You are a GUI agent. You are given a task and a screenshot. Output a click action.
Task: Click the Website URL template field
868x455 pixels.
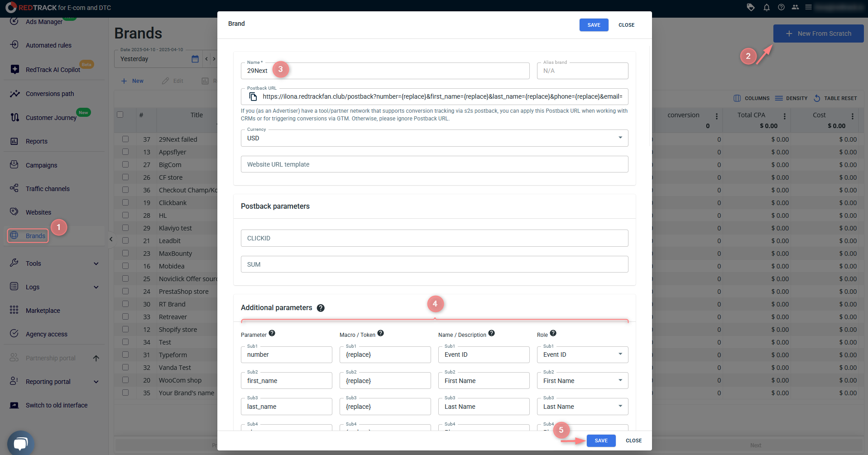tap(435, 164)
